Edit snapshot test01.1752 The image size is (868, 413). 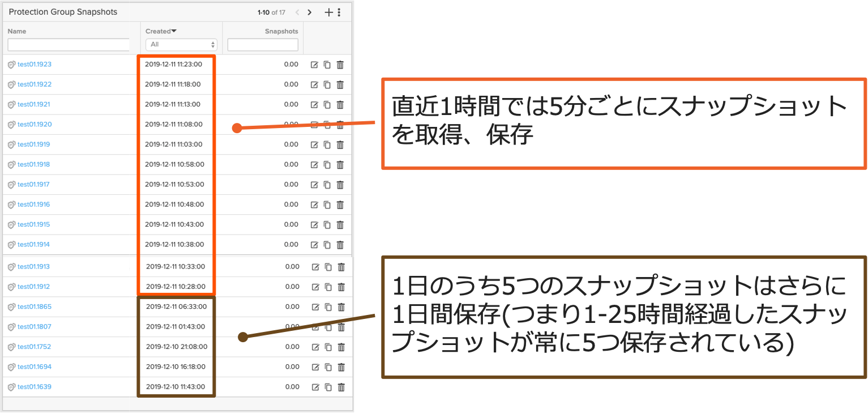click(x=315, y=347)
